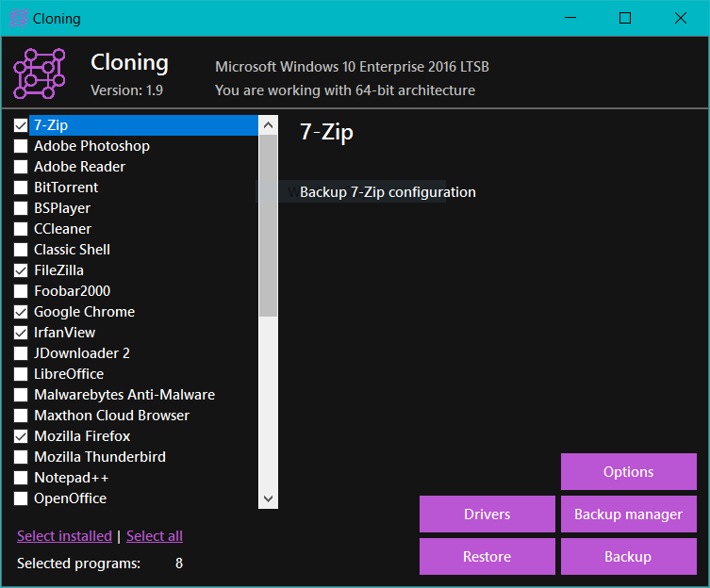Image resolution: width=710 pixels, height=588 pixels.
Task: Close the Cloning window
Action: click(x=681, y=18)
